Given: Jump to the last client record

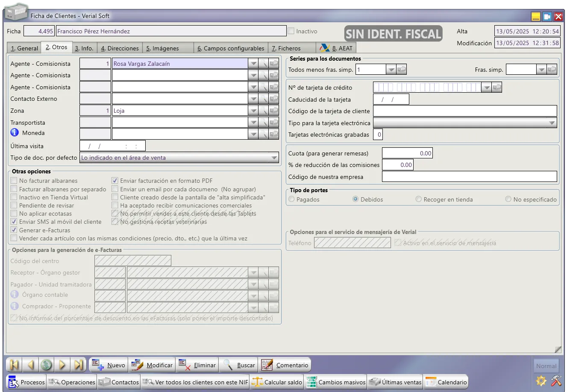Looking at the screenshot, I should (79, 365).
